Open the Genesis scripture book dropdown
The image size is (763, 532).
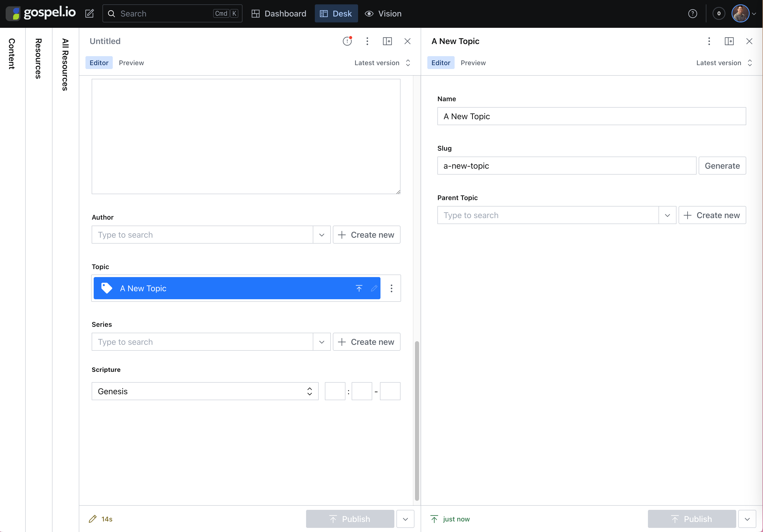[x=205, y=391]
